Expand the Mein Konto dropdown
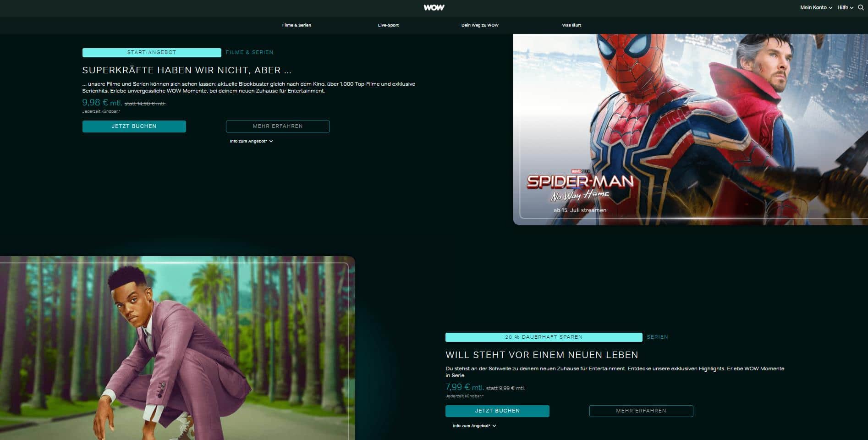868x440 pixels. pos(816,7)
